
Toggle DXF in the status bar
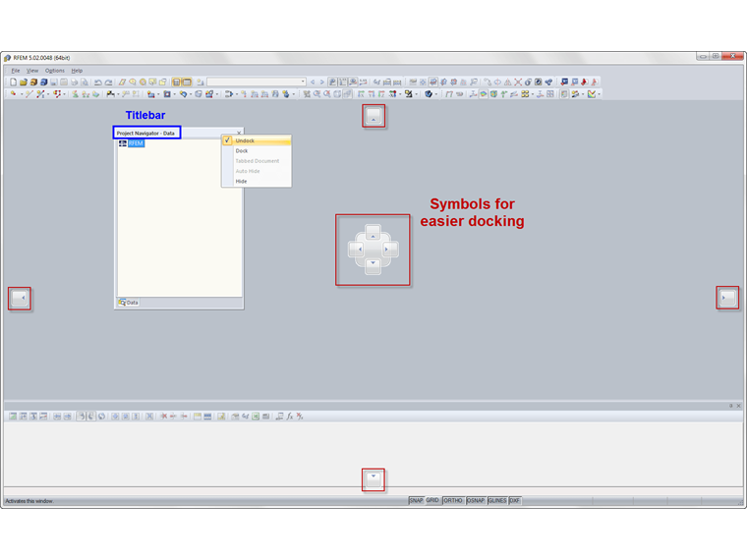click(515, 500)
